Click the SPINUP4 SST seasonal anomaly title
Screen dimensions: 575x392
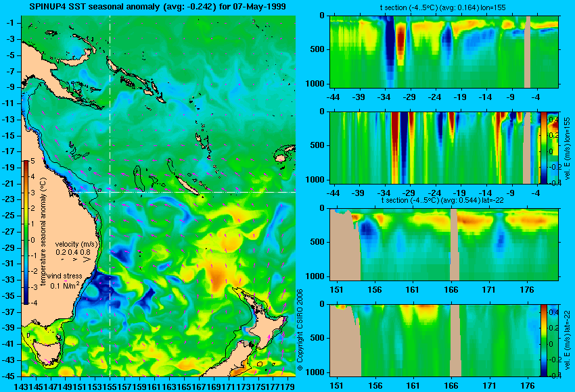pos(158,6)
